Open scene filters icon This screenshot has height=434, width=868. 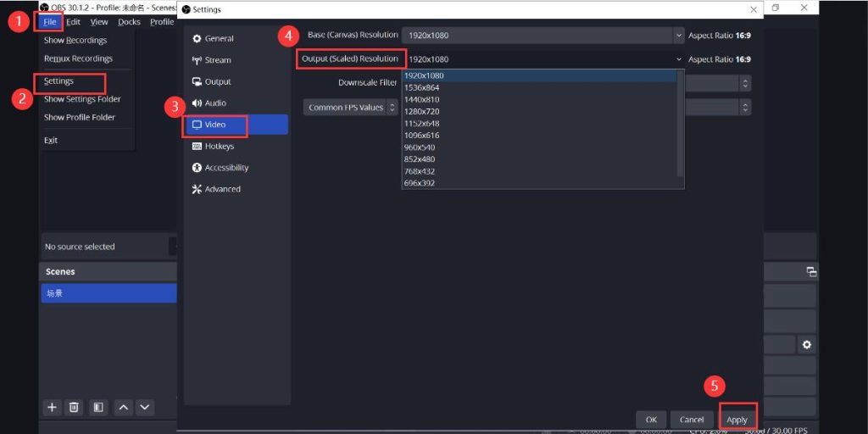(x=98, y=408)
